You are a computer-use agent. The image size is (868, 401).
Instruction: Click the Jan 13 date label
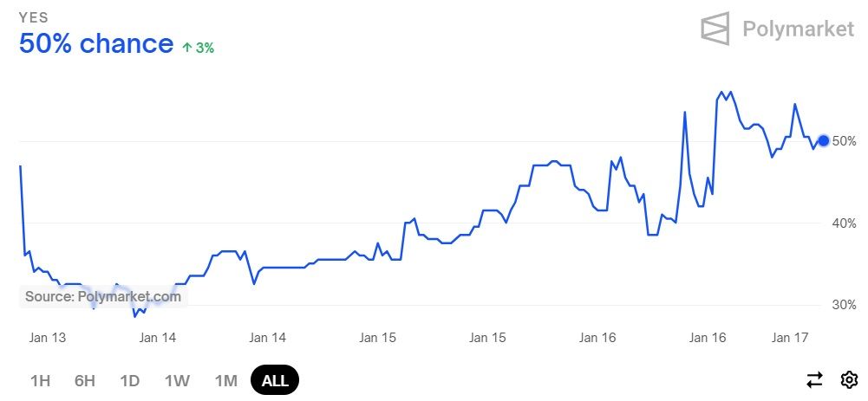(x=47, y=338)
